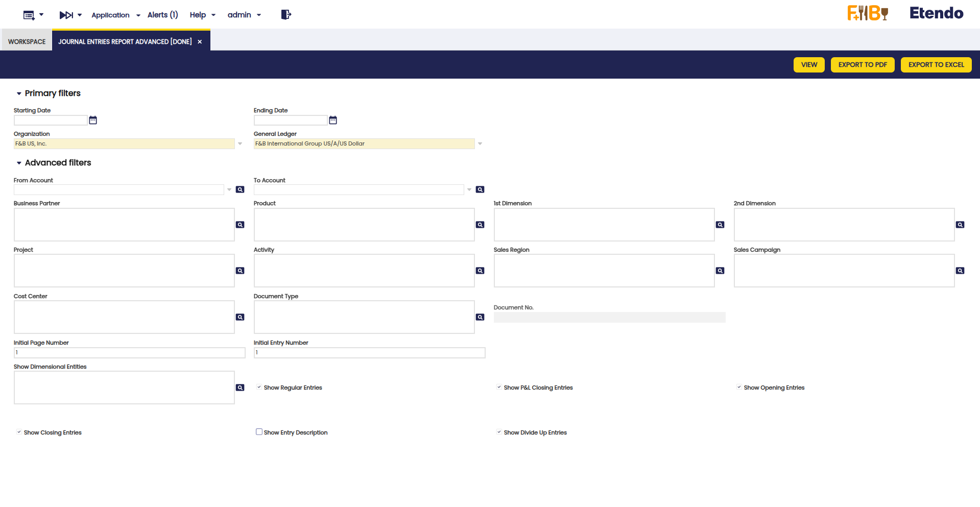Open the Ending Date calendar picker

333,120
